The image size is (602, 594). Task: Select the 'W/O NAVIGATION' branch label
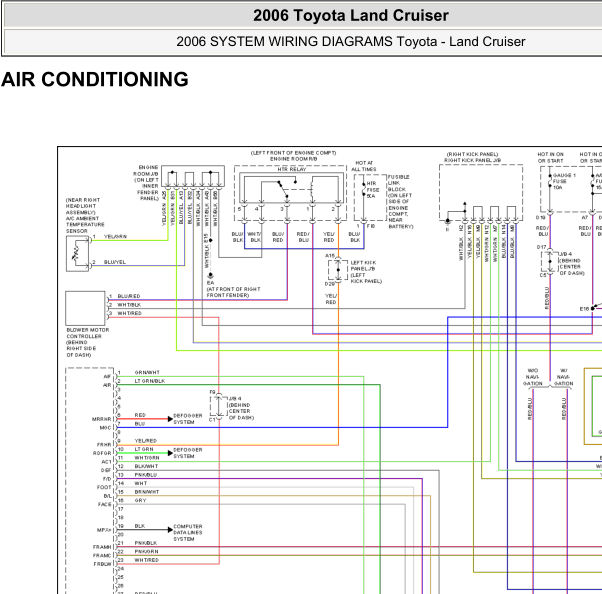point(533,377)
